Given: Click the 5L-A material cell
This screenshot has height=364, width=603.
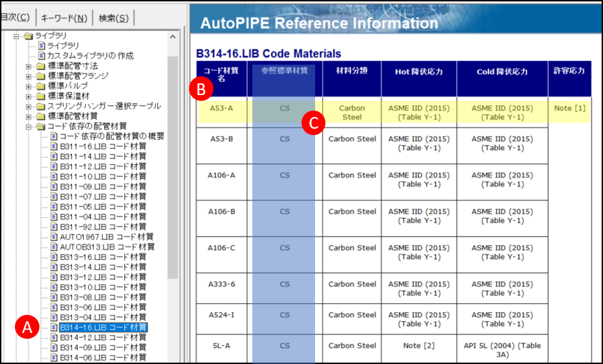Looking at the screenshot, I should [x=221, y=349].
